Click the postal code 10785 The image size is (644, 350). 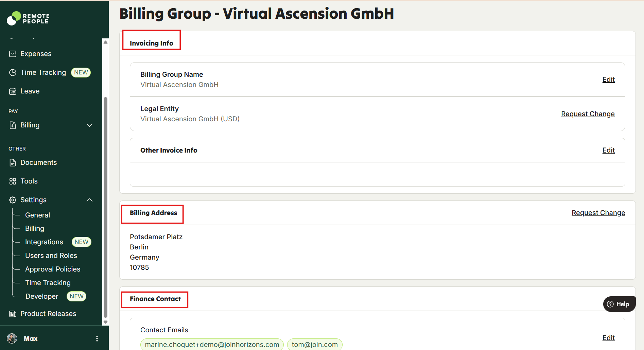[x=139, y=267]
